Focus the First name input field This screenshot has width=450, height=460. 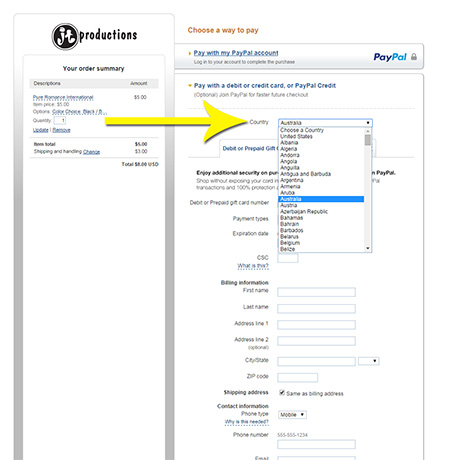click(316, 292)
